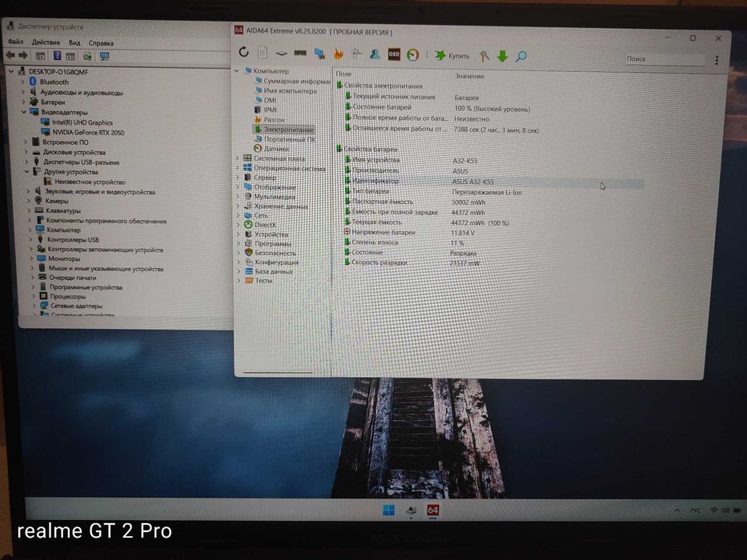747x560 pixels.
Task: Select Суммарная информация in AIDA64 tree
Action: click(293, 81)
